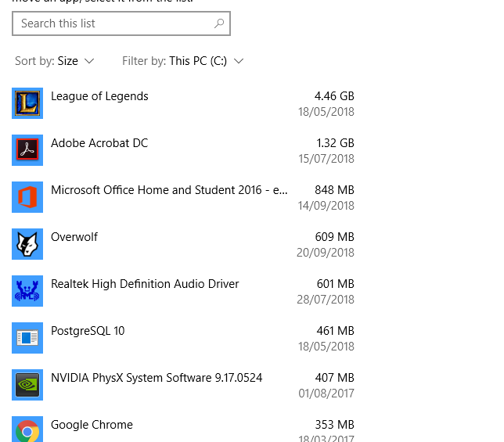Click the PostgreSQL 10 icon
The image size is (504, 442).
pyautogui.click(x=27, y=338)
